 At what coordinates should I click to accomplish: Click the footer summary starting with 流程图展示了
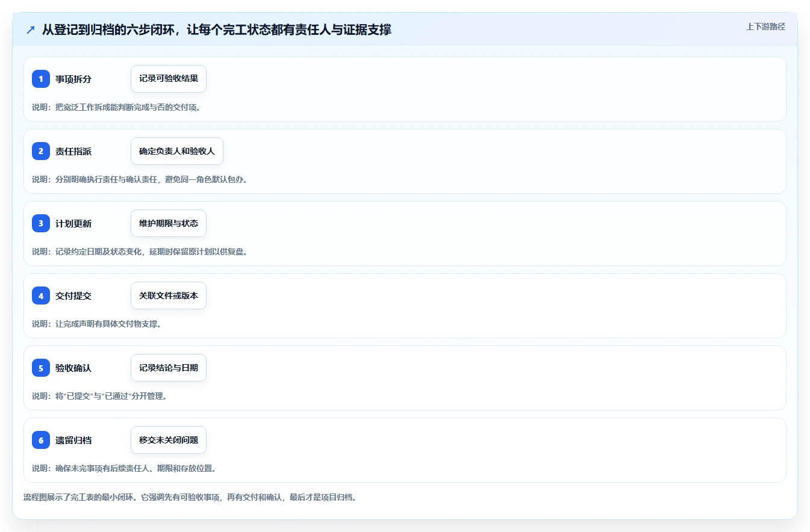[190, 498]
